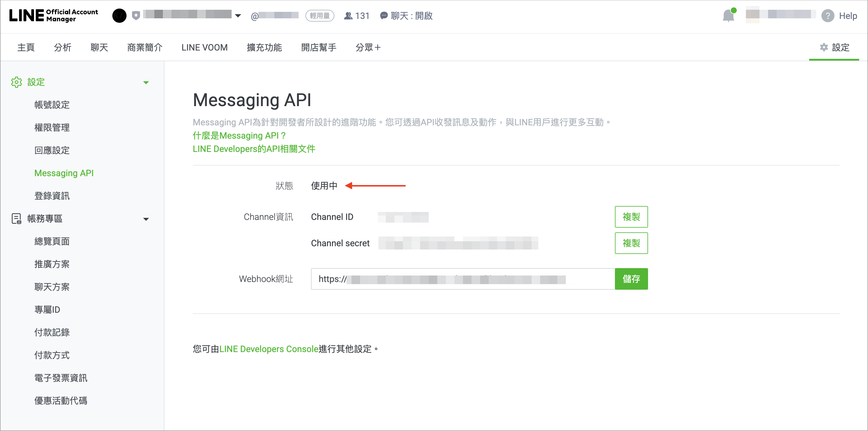
Task: Click the 使用中 status text
Action: pyautogui.click(x=324, y=186)
